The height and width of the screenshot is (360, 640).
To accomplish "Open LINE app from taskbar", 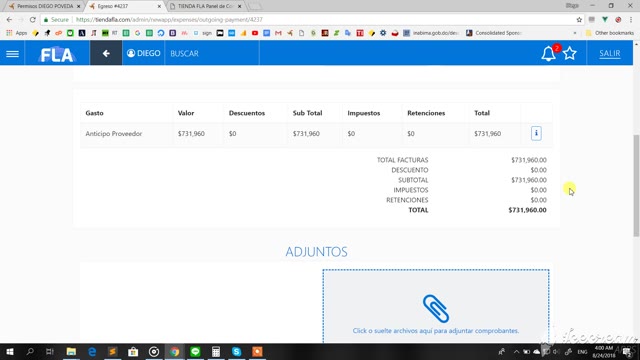I will coord(195,351).
